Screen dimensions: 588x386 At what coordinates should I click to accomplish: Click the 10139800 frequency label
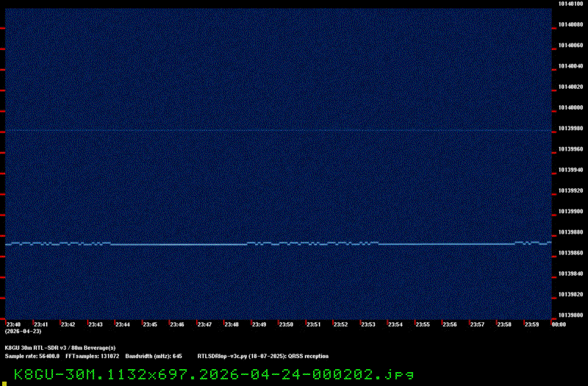click(571, 315)
